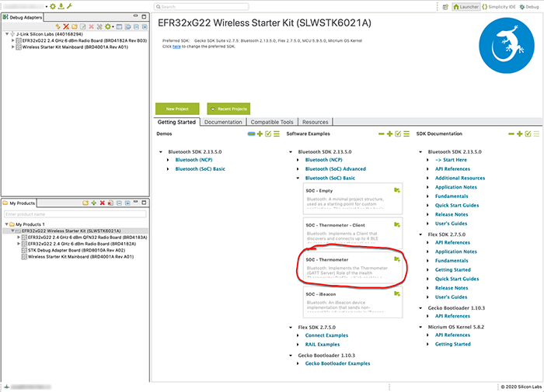Click the red X icon in My Products toolbar
Screen dimensions: 544x392
click(103, 203)
